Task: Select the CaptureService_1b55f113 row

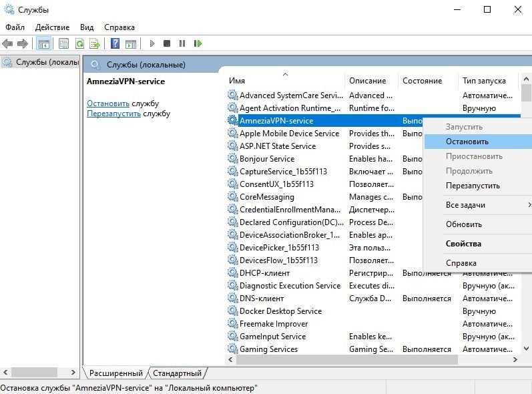Action: click(324, 171)
